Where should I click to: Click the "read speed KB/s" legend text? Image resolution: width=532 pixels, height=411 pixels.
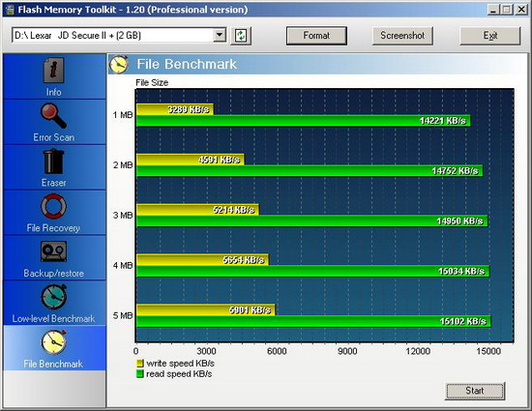pyautogui.click(x=179, y=373)
